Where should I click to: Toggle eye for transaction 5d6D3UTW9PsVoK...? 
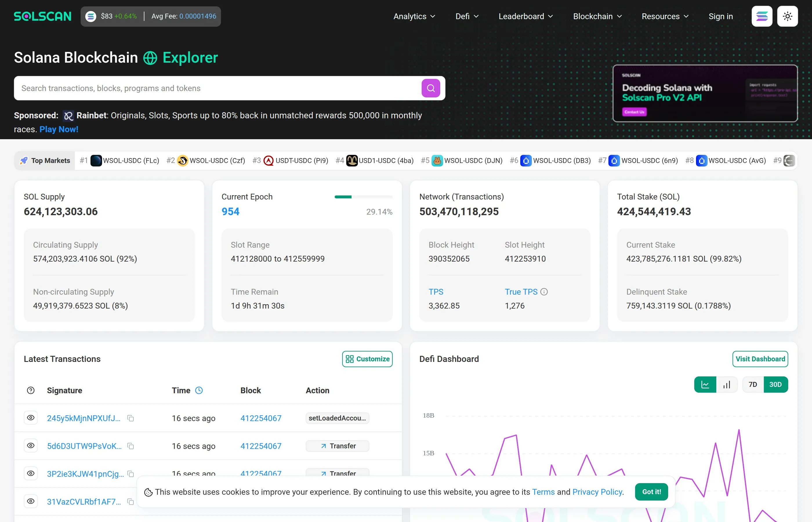31,446
